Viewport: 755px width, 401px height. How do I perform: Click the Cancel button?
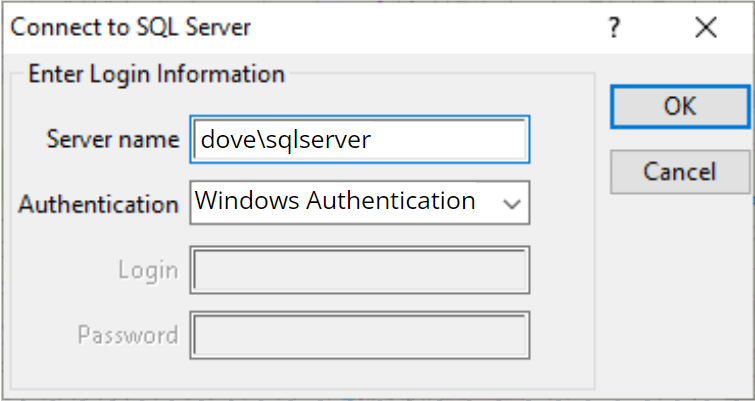coord(679,171)
